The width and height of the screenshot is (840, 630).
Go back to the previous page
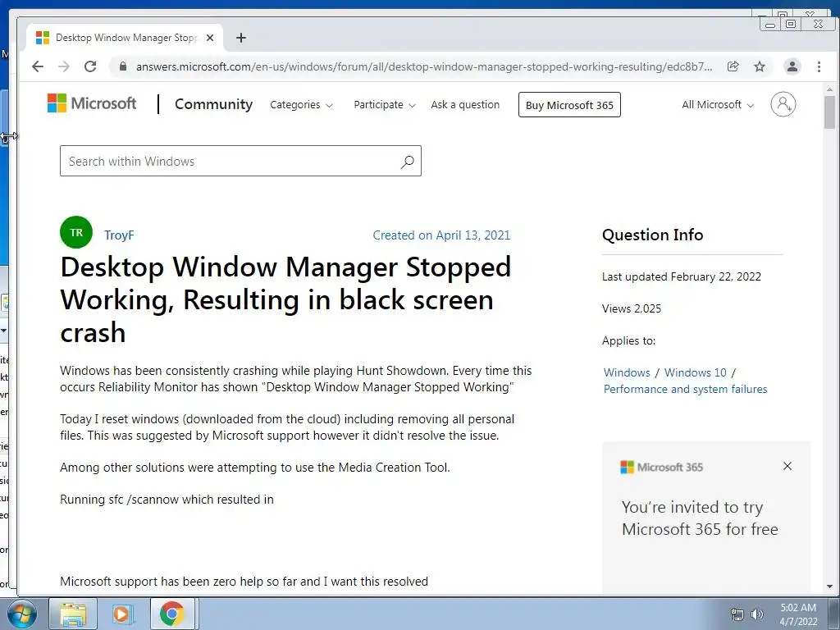tap(38, 66)
